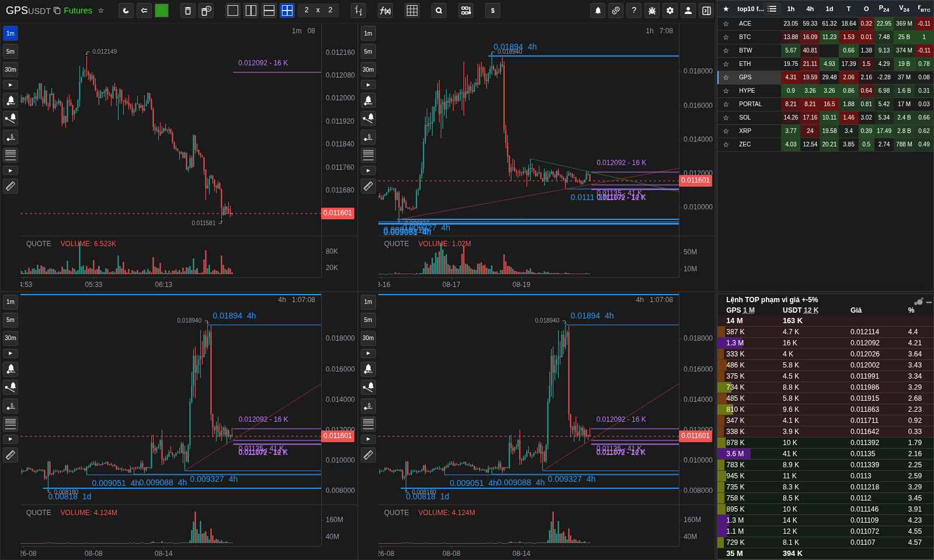This screenshot has width=934, height=560.
Task: Click the ruler measure tool in top-left chart
Action: click(11, 186)
